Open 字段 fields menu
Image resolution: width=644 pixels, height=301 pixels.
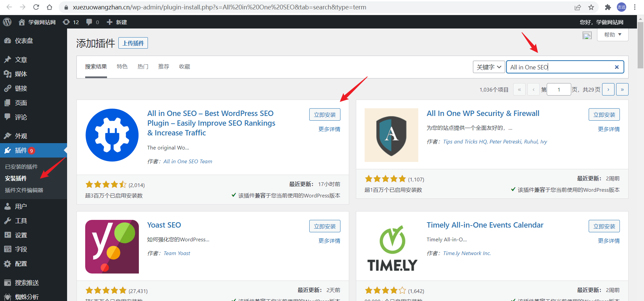[34, 249]
